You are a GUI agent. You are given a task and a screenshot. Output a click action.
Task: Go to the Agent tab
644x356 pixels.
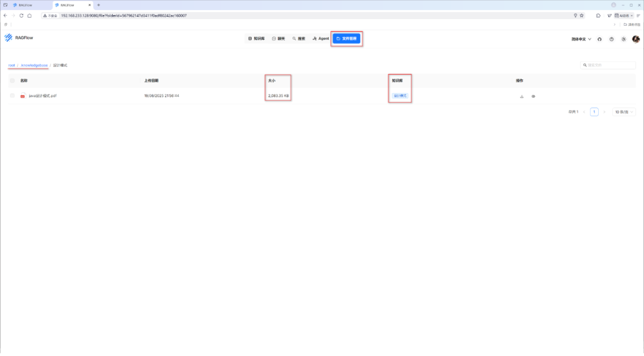click(x=320, y=39)
